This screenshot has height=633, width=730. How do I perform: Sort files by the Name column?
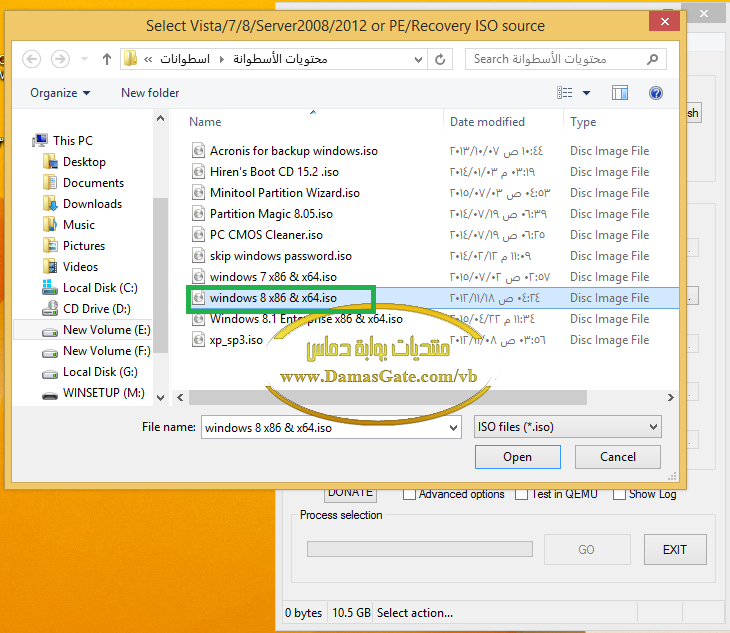click(205, 122)
